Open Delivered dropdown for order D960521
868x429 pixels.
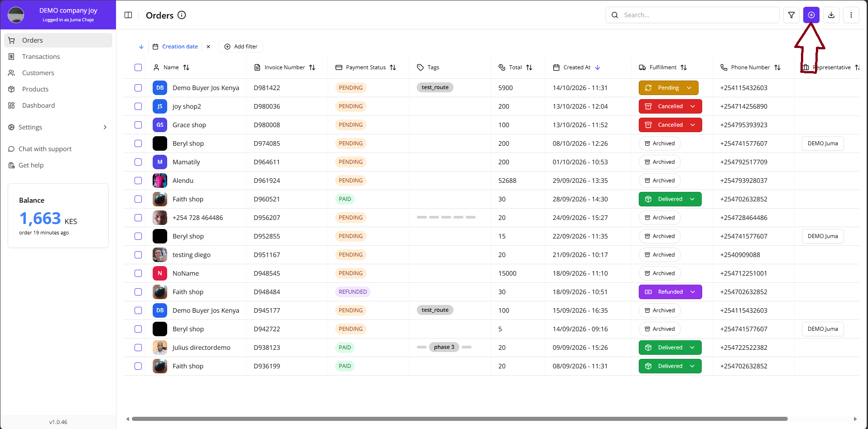[670, 199]
